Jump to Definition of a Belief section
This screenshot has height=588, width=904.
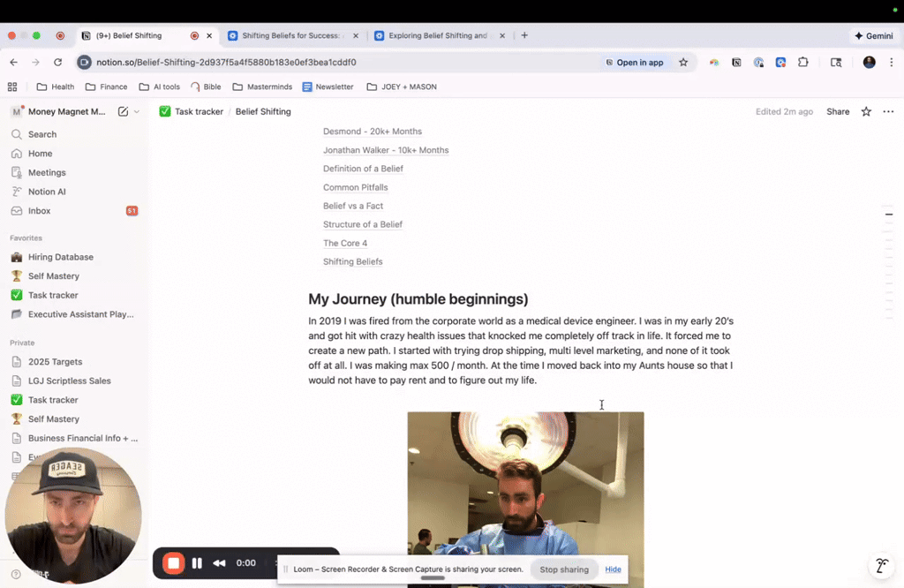[x=363, y=169]
